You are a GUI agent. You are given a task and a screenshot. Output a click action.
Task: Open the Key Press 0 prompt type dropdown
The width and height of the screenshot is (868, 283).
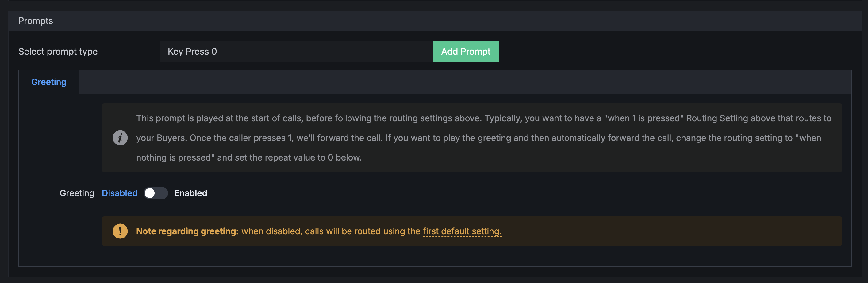tap(296, 51)
